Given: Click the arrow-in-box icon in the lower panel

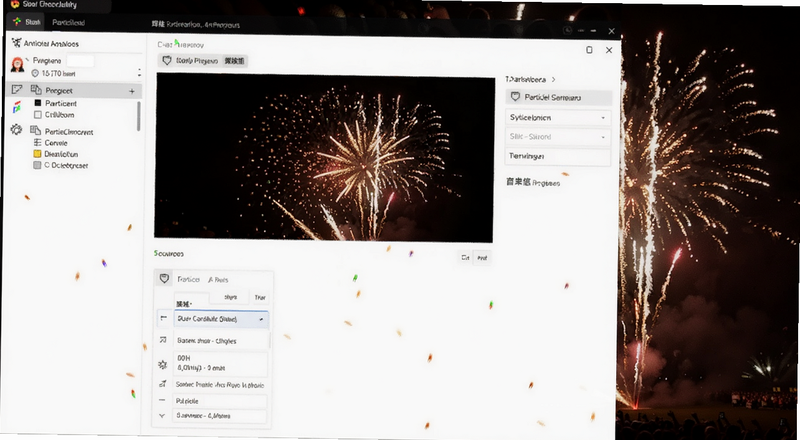Looking at the screenshot, I should (x=163, y=339).
